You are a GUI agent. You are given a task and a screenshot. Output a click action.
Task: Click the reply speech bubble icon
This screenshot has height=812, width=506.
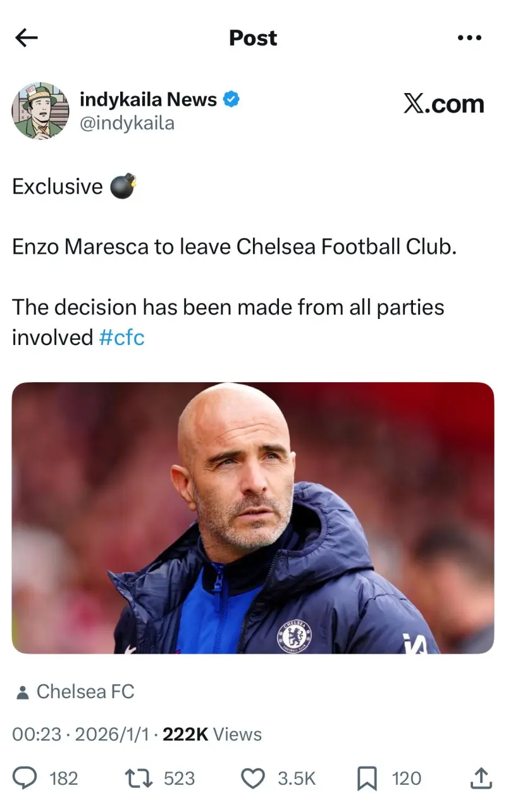click(25, 778)
